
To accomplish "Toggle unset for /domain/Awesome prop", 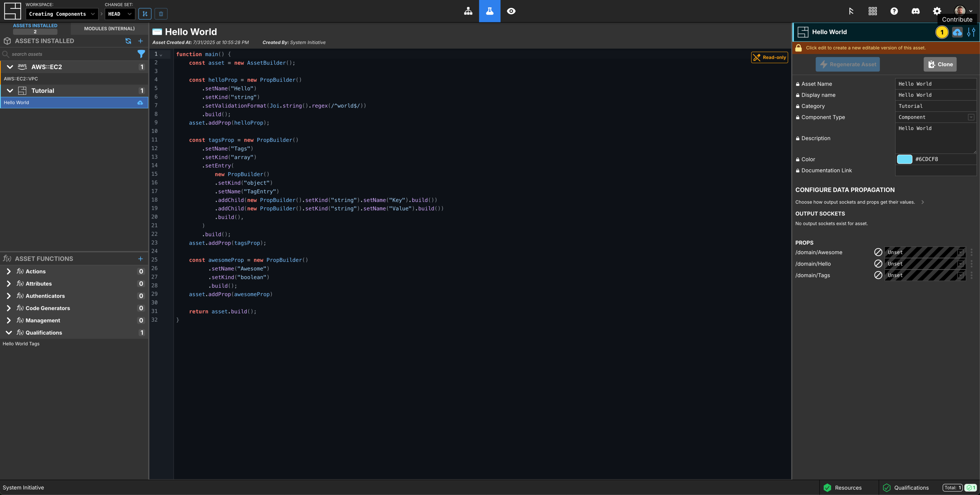I will (x=878, y=252).
